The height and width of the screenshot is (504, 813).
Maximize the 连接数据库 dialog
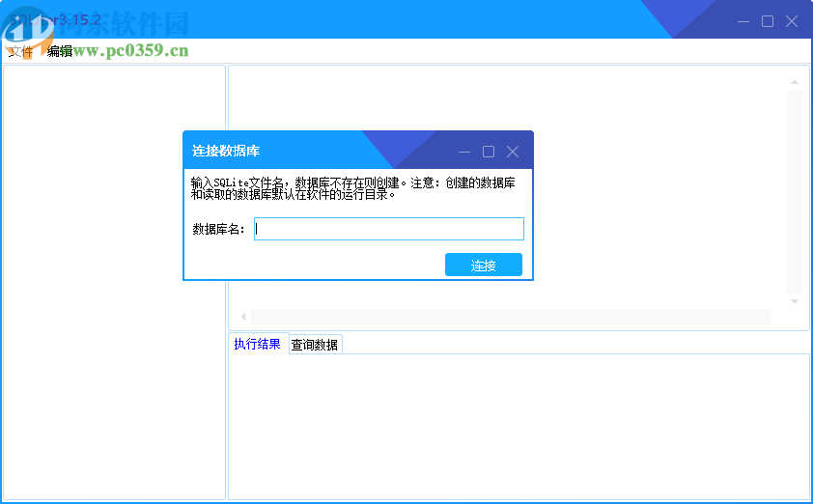[x=489, y=152]
